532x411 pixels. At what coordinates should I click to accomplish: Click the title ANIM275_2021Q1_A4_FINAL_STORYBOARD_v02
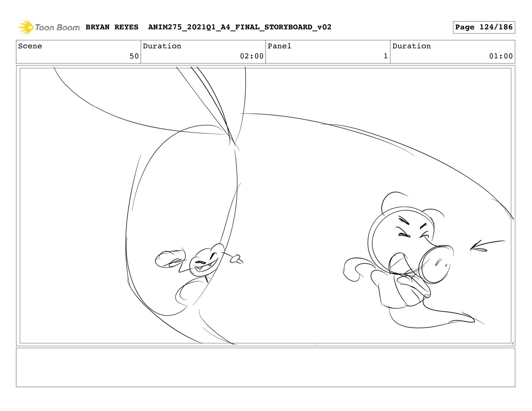[x=240, y=27]
